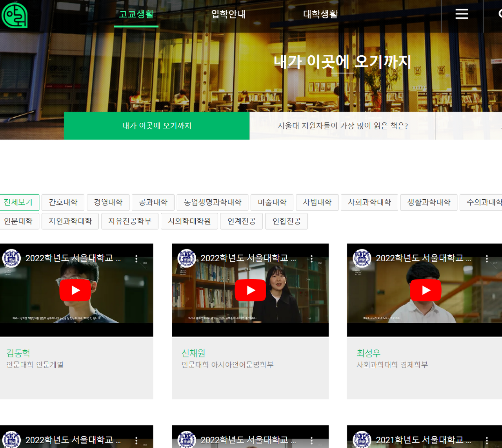Play 최성우's video with the YouTube button

[426, 290]
